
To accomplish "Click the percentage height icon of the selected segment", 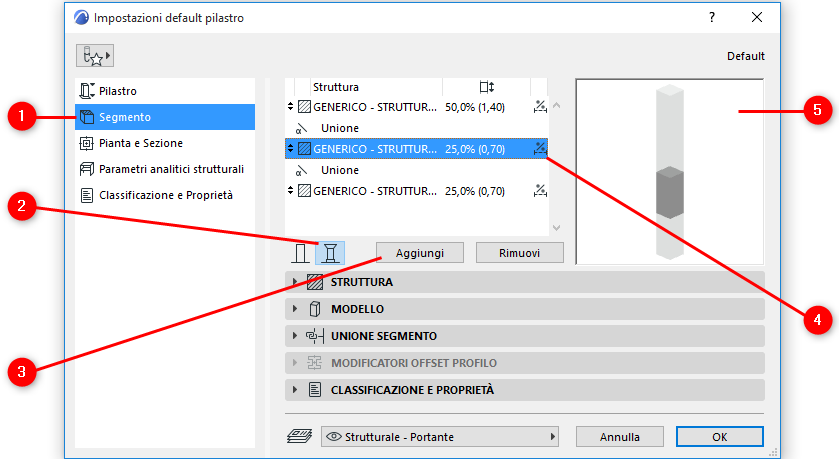I will 540,148.
